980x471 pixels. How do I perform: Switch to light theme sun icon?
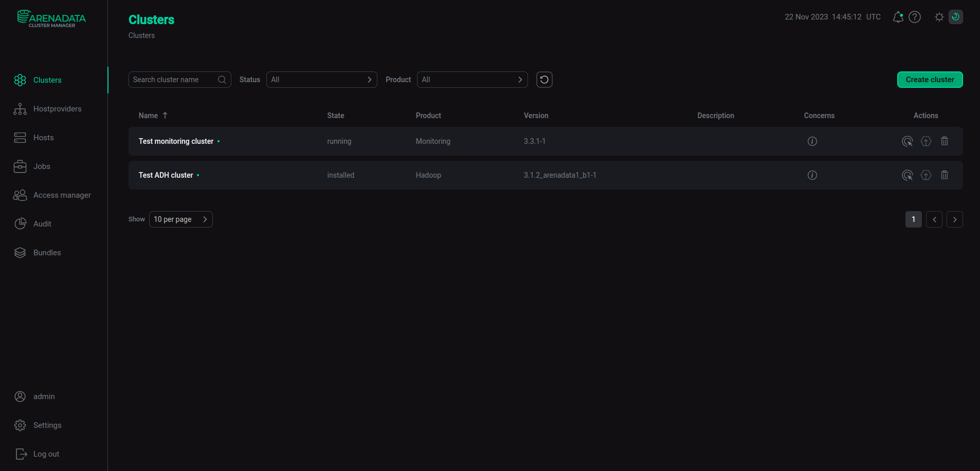pos(939,17)
